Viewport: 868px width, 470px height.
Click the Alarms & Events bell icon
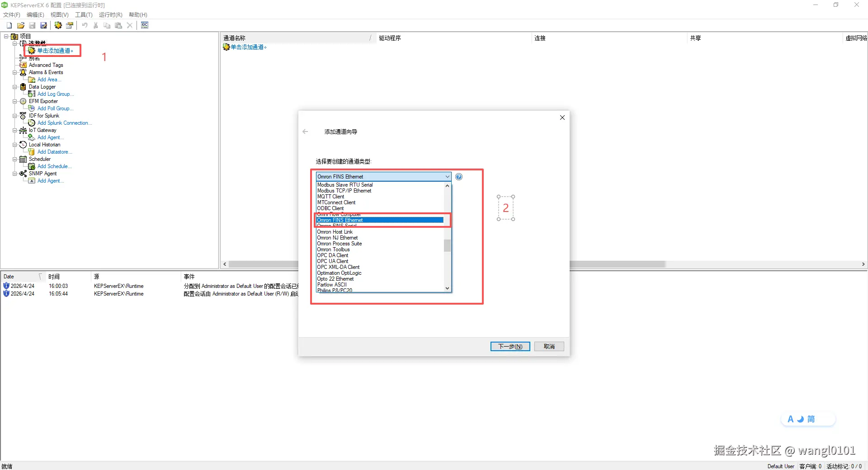coord(23,72)
